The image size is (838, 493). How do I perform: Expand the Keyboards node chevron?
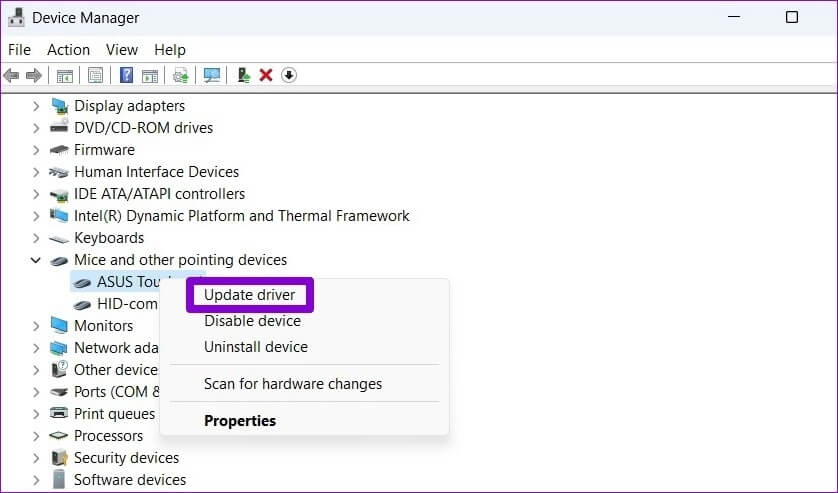click(36, 238)
